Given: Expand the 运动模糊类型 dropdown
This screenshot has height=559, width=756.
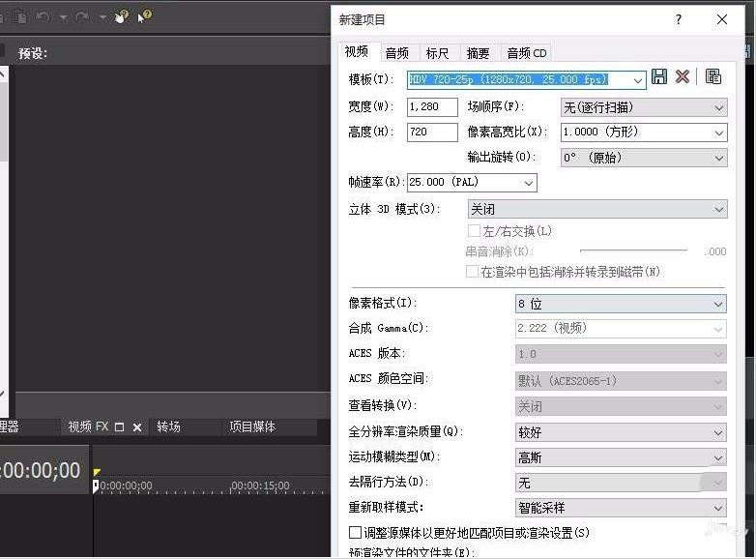Looking at the screenshot, I should [x=718, y=457].
